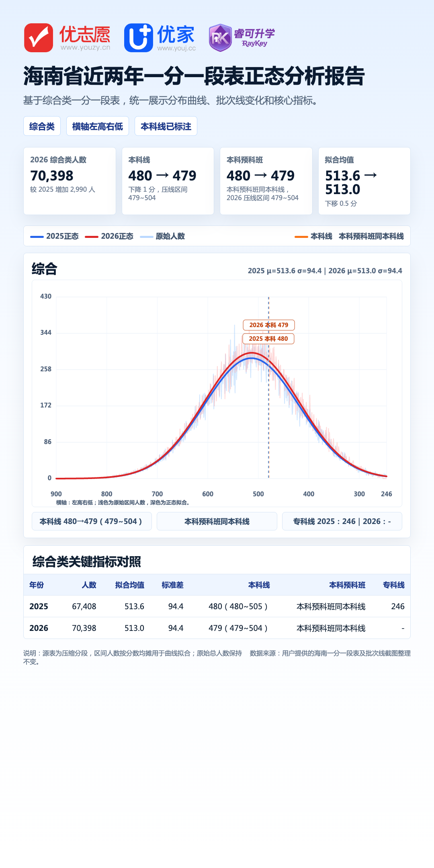
Task: Click the 246 x-axis label
Action: (x=387, y=494)
